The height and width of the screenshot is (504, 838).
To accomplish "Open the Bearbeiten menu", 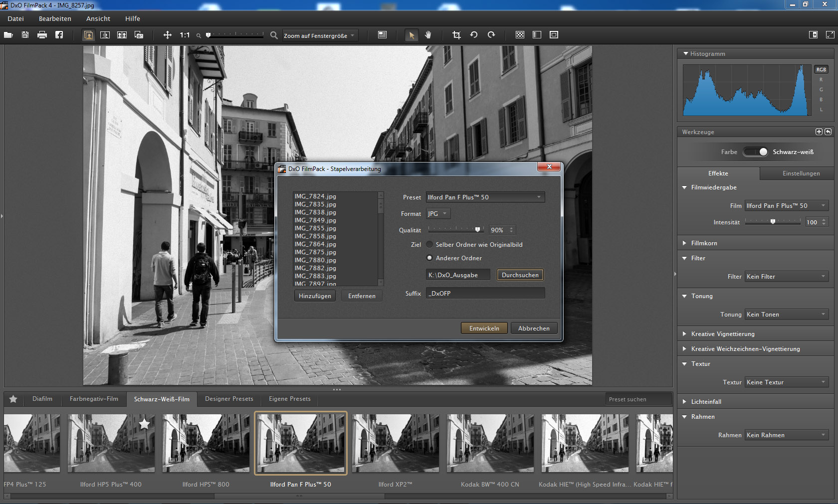I will point(55,18).
